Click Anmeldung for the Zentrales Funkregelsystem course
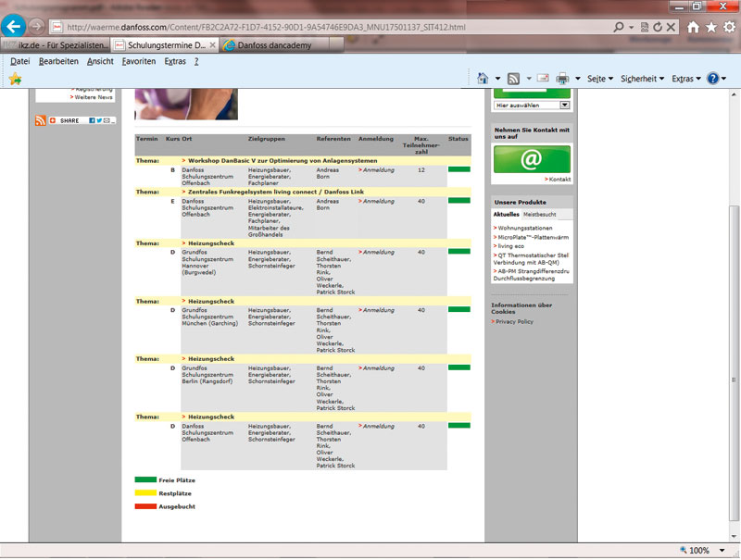Screen dimensions: 741x560 376,201
